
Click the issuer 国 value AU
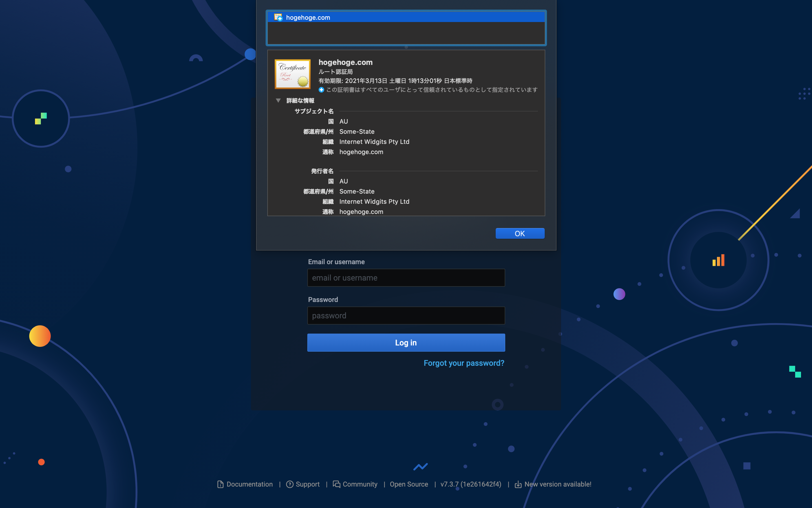[344, 181]
